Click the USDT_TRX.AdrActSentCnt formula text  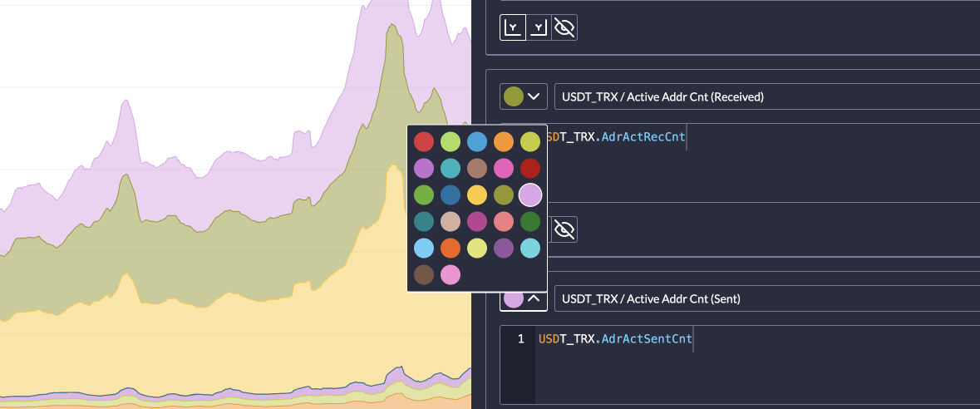tap(615, 339)
